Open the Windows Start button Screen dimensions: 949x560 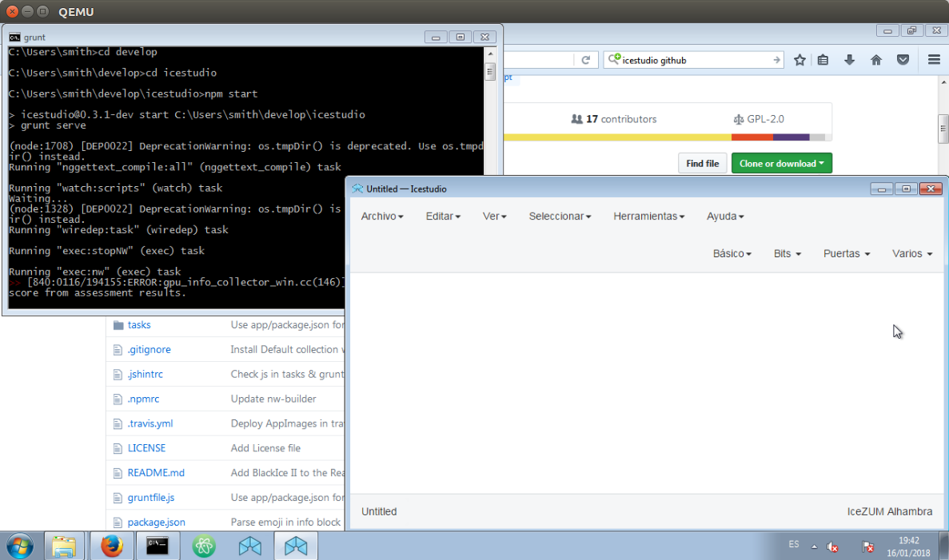[20, 546]
